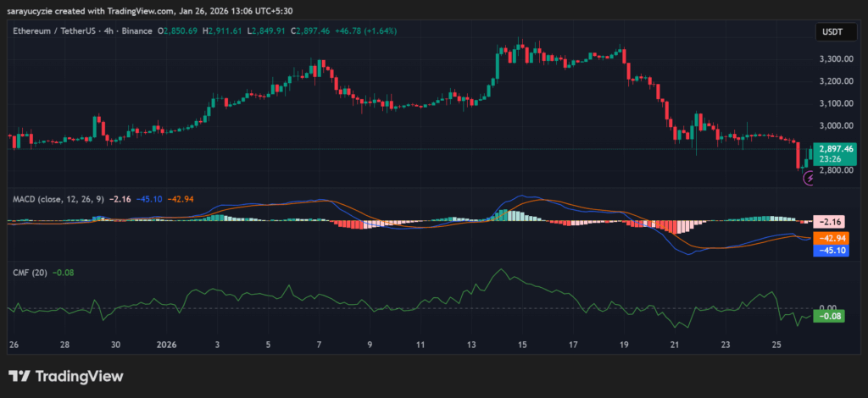Viewport: 868px width, 398px height.
Task: Click the CMF 0.00 axis label
Action: tap(826, 307)
